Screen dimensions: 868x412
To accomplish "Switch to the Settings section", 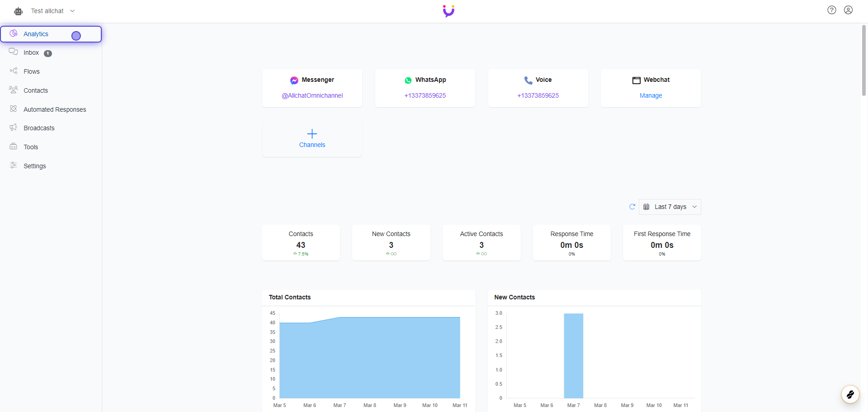I will 34,166.
